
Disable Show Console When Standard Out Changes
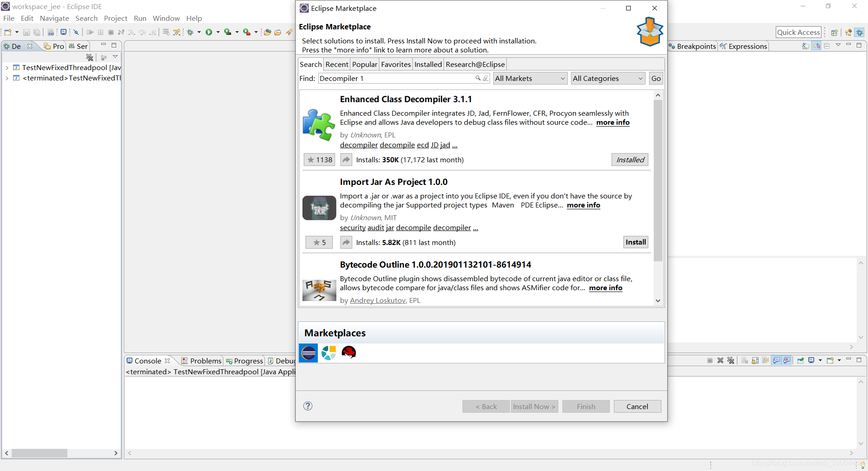coord(776,360)
